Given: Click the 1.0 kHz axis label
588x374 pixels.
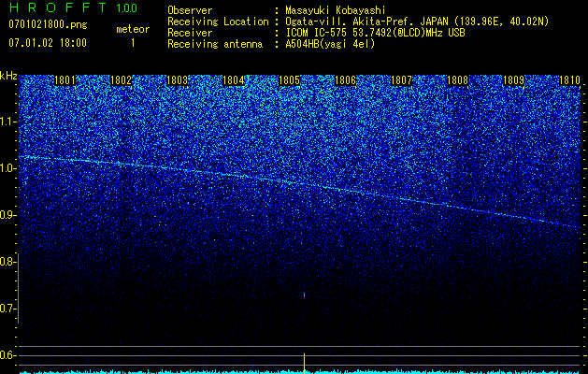Looking at the screenshot, I should pos(8,168).
